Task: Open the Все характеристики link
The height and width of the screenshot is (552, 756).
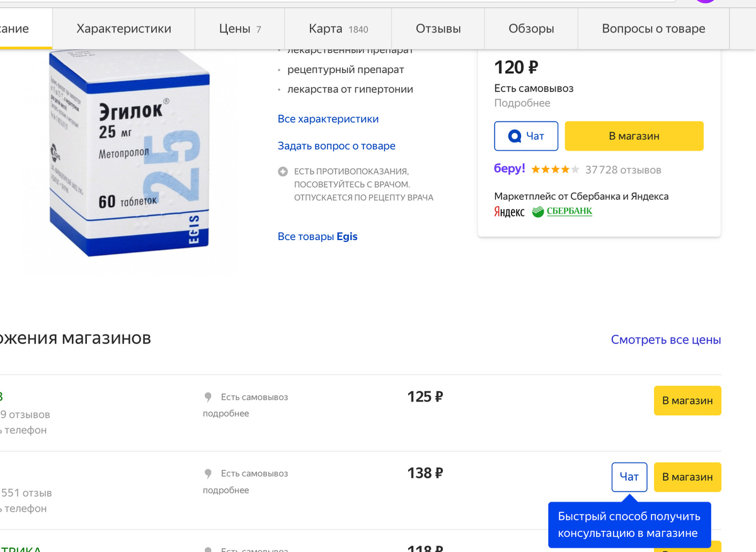Action: click(328, 119)
